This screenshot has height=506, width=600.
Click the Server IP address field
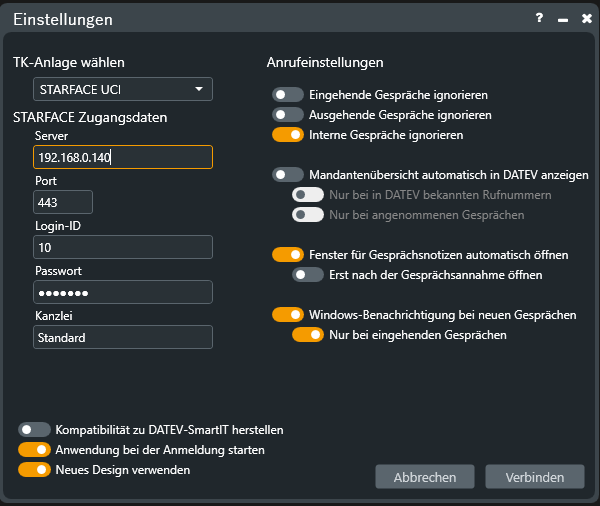point(122,158)
